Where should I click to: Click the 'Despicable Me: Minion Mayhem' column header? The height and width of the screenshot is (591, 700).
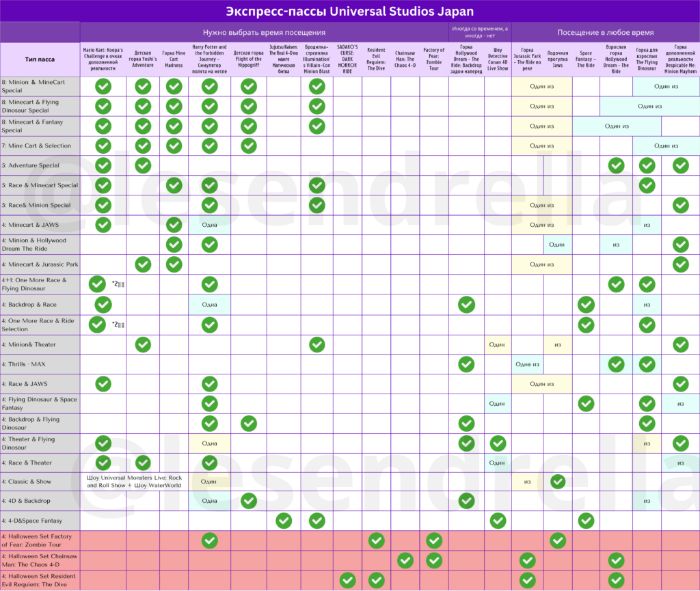(680, 59)
